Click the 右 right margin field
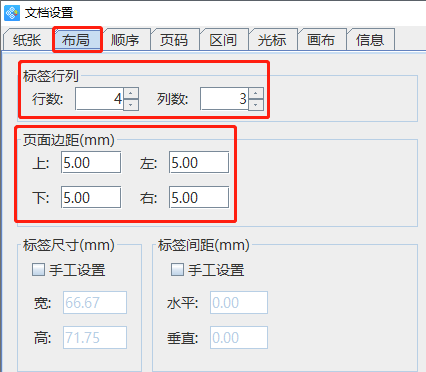This screenshot has height=372, width=426. click(x=199, y=197)
